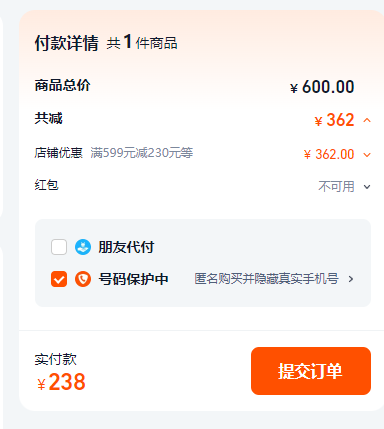Click the 共减 ¥362 total discount amount

(334, 120)
